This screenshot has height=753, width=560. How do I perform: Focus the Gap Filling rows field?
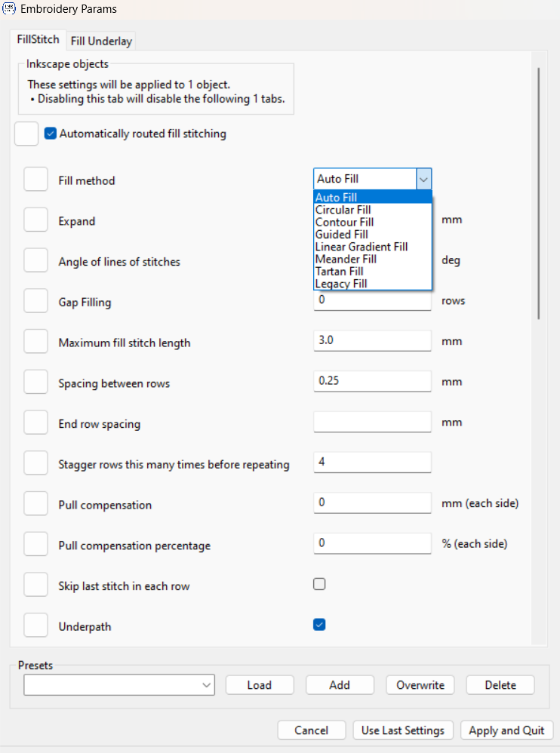point(373,300)
